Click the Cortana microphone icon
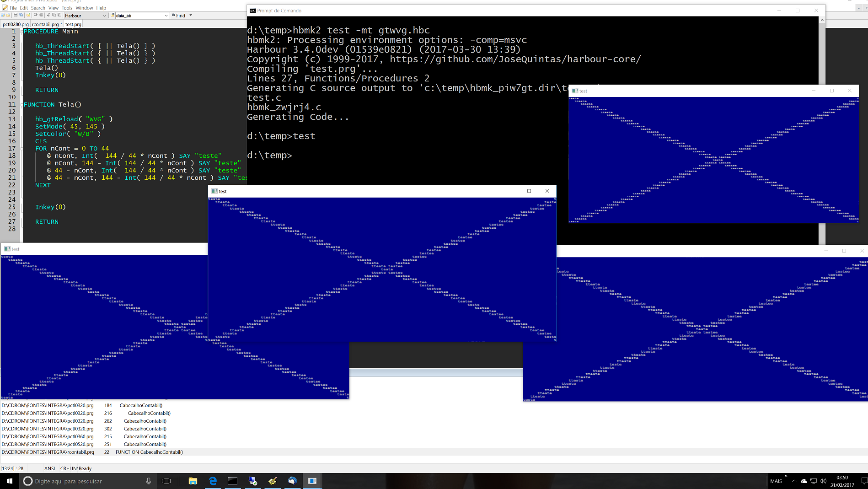The height and width of the screenshot is (489, 868). 149,481
